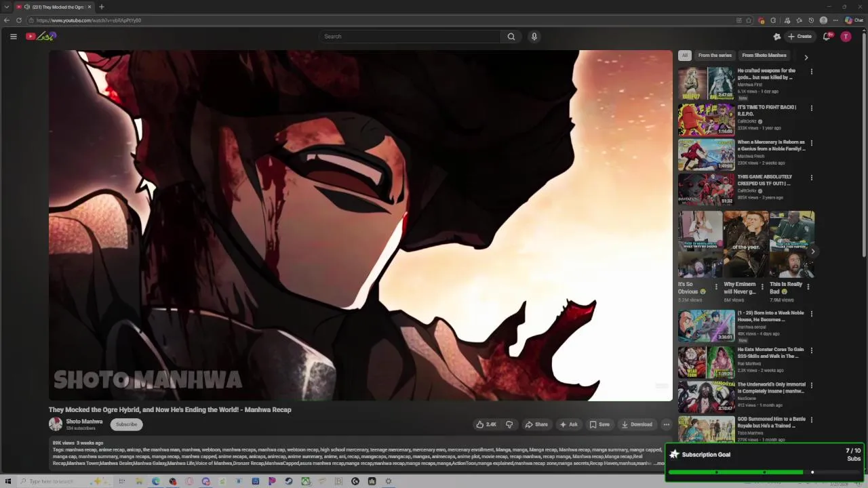Open 'IT'S TIME TO FIGHT BACK' video title
Image resolution: width=868 pixels, height=488 pixels.
(x=768, y=110)
